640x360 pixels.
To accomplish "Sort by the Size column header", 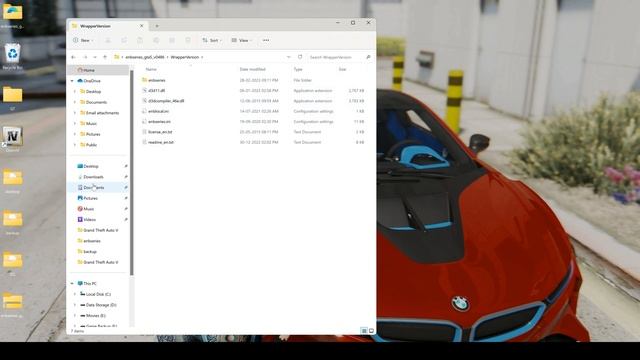I will tap(342, 69).
